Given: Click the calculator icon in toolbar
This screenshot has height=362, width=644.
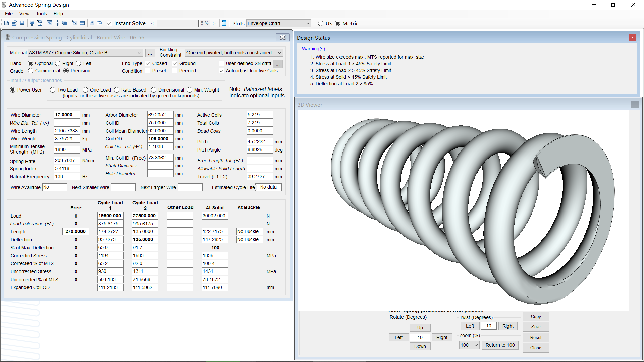Looking at the screenshot, I should pos(224,23).
